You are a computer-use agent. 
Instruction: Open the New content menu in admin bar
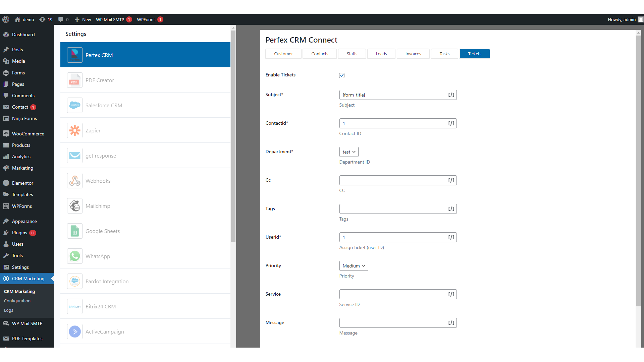click(83, 19)
